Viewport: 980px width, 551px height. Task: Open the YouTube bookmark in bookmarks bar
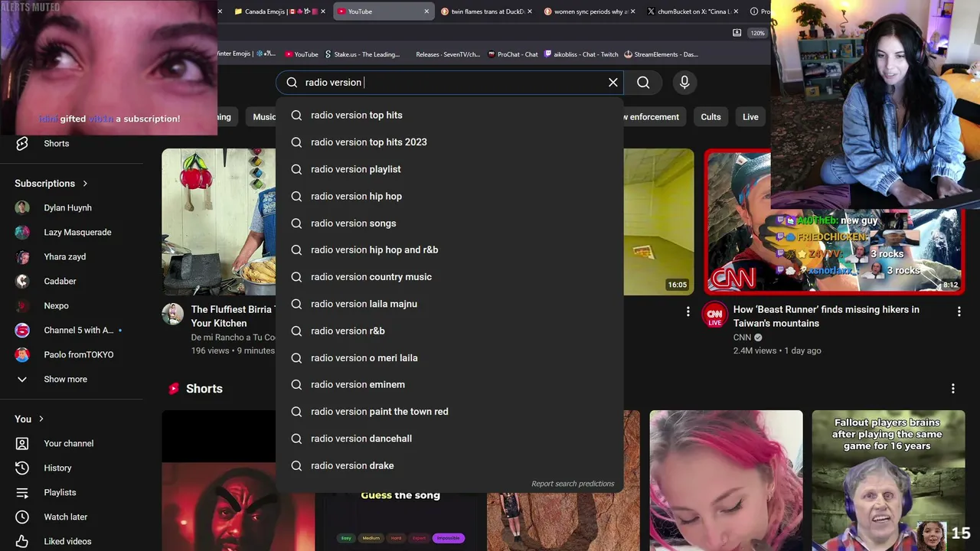pos(302,54)
